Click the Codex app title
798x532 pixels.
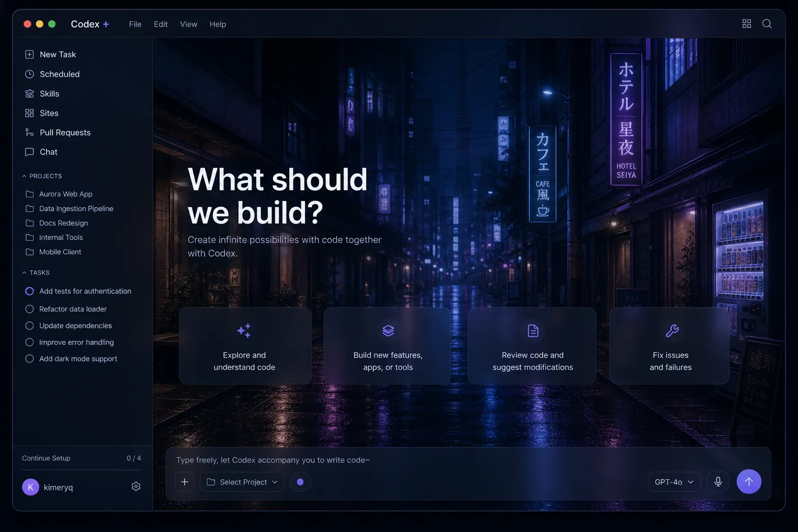point(85,24)
